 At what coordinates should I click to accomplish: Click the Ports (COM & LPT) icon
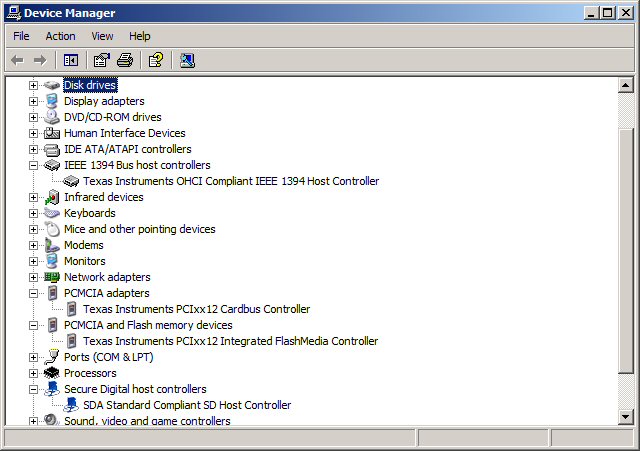tap(52, 357)
